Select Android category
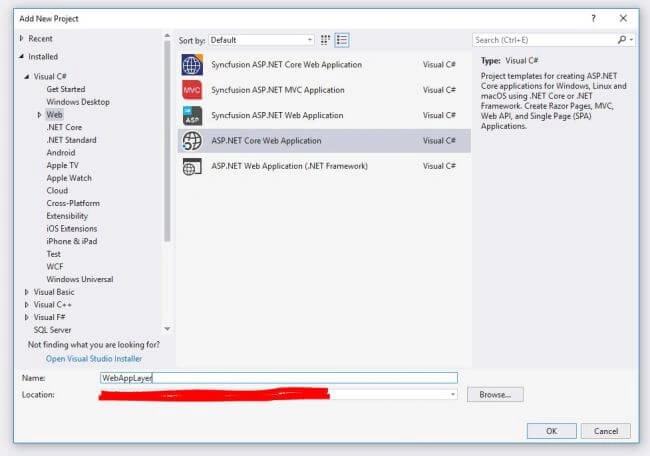This screenshot has height=456, width=650. [61, 153]
